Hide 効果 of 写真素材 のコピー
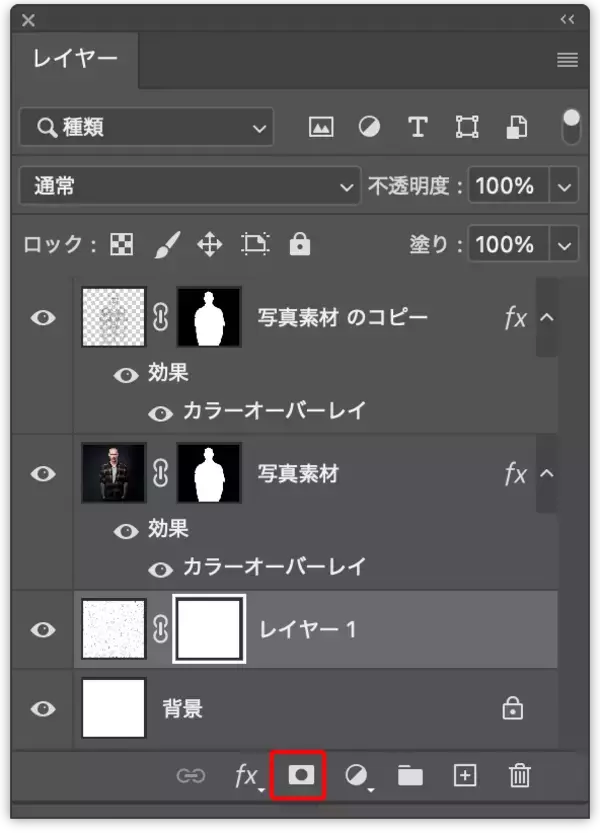Image resolution: width=600 pixels, height=833 pixels. pos(126,375)
